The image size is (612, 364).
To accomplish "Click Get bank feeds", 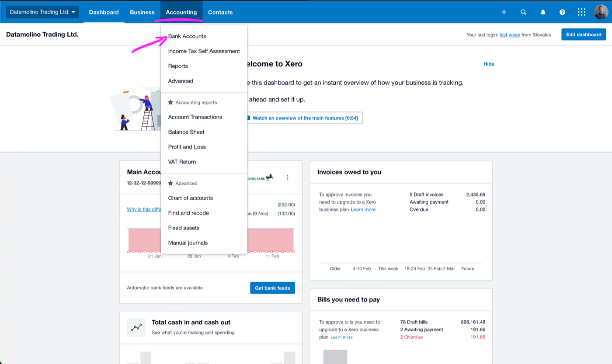I will pyautogui.click(x=272, y=288).
